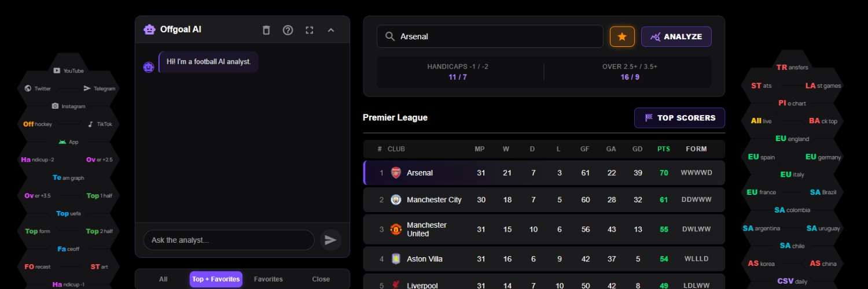The image size is (868, 289).
Task: Select the Manchester City table row
Action: point(544,199)
